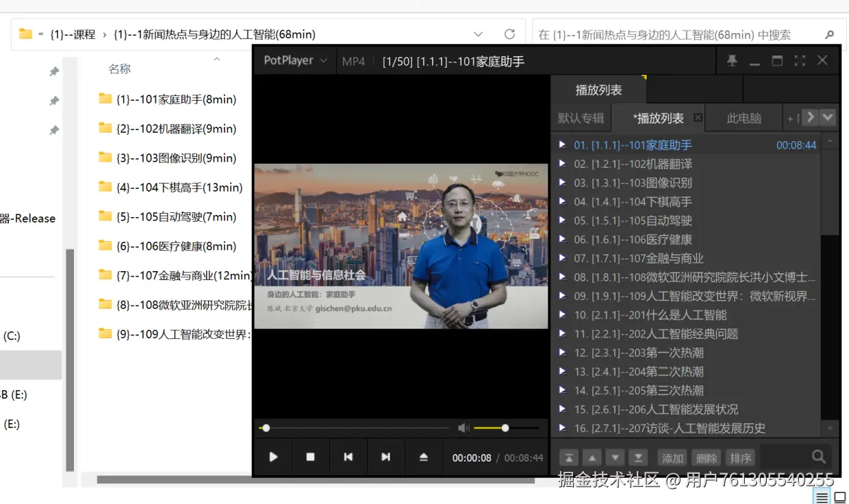Switch to the 此电脑 tab

point(744,118)
